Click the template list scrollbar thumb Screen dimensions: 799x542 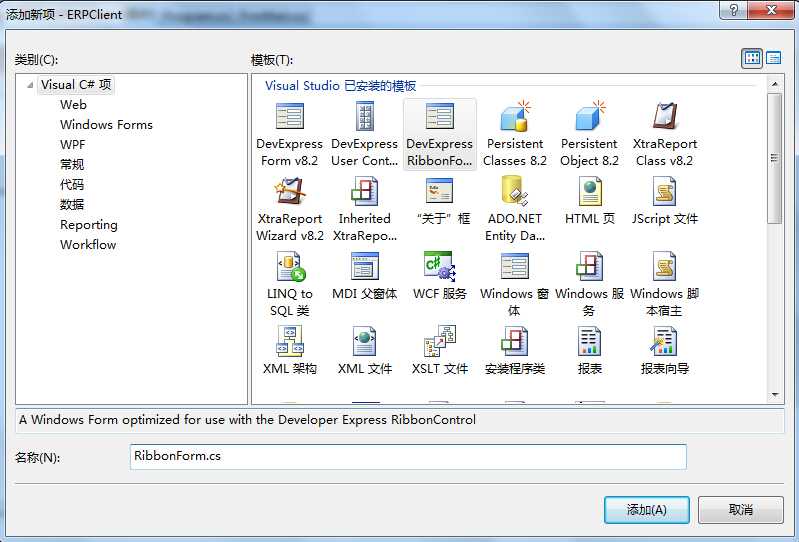775,158
